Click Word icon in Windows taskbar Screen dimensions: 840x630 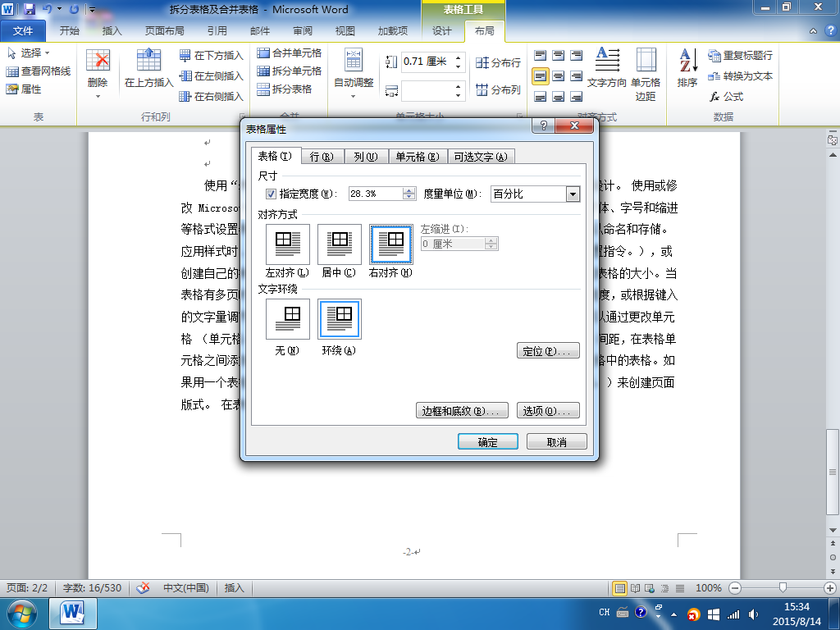pos(73,614)
